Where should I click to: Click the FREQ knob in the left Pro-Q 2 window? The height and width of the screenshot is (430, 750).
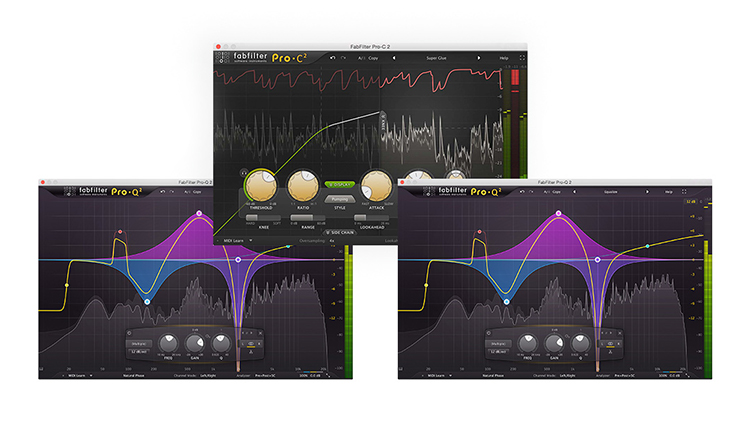[x=168, y=343]
